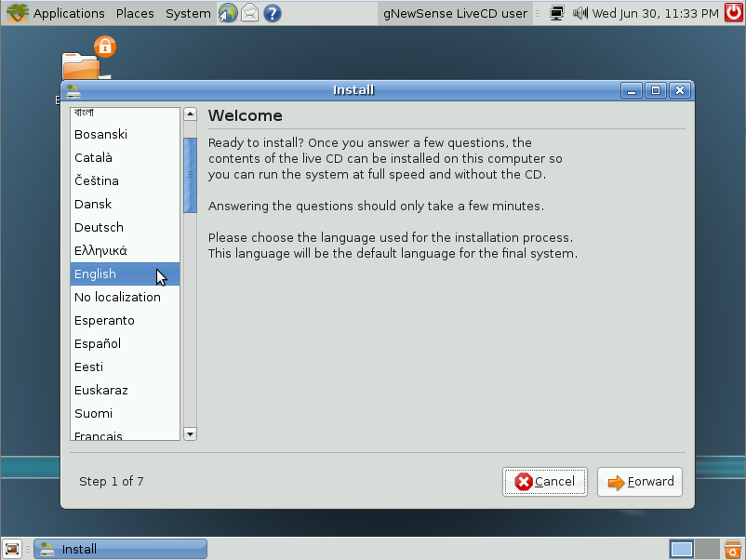The image size is (746, 560).
Task: Open the web browser launcher icon
Action: tap(228, 13)
